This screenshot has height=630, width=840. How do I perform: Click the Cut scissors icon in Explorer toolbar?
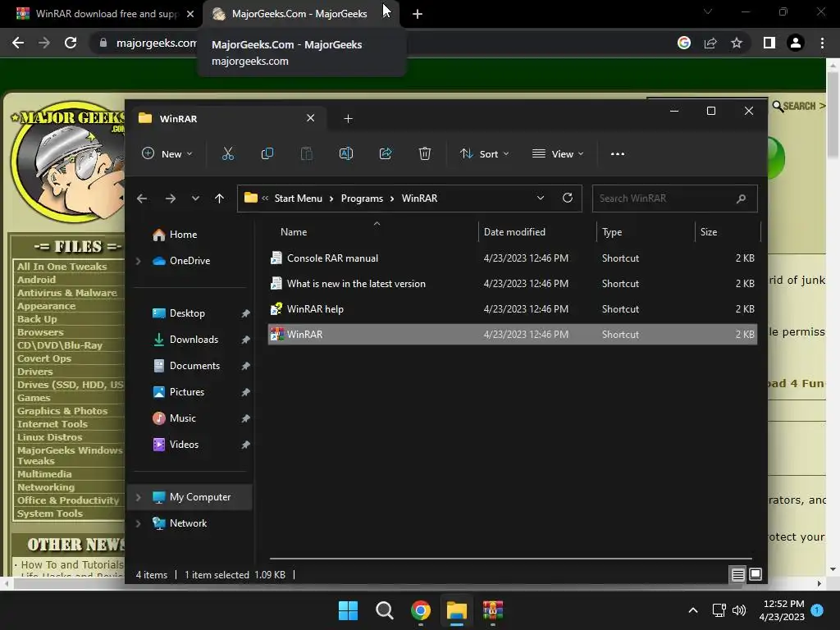[228, 153]
